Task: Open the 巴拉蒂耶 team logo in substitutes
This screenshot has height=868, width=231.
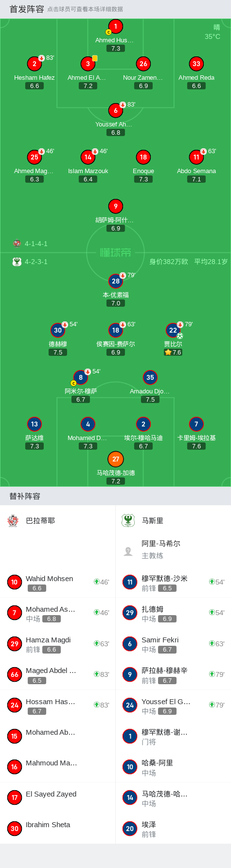Action: [x=13, y=521]
